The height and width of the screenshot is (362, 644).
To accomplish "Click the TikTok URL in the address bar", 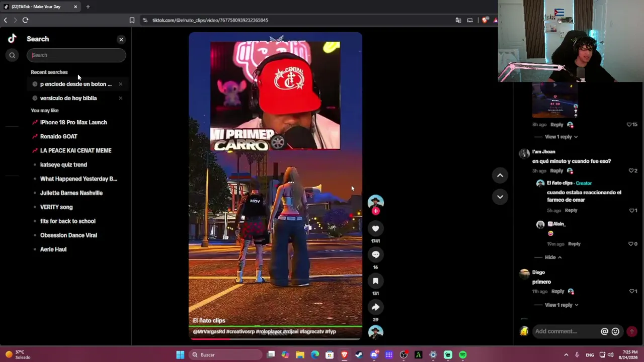I will 210,20.
